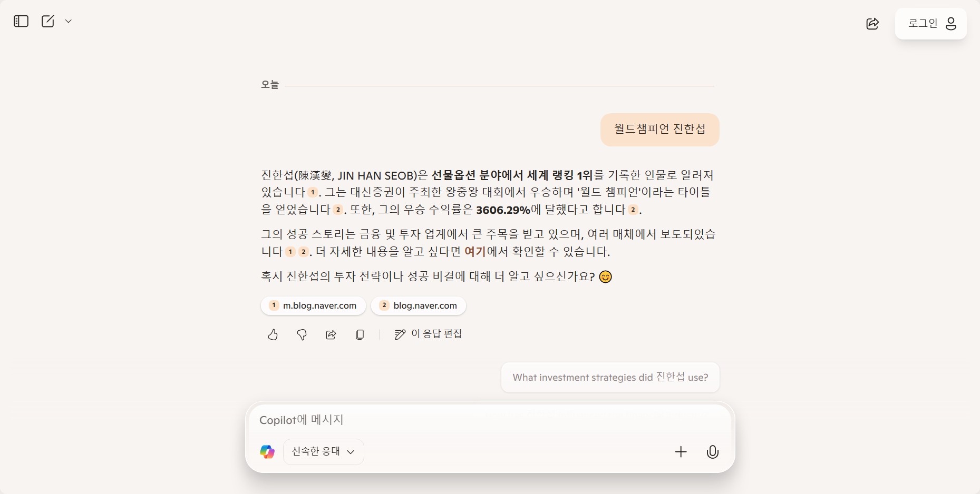Dislike the response with thumbs down
Image resolution: width=980 pixels, height=494 pixels.
[302, 334]
